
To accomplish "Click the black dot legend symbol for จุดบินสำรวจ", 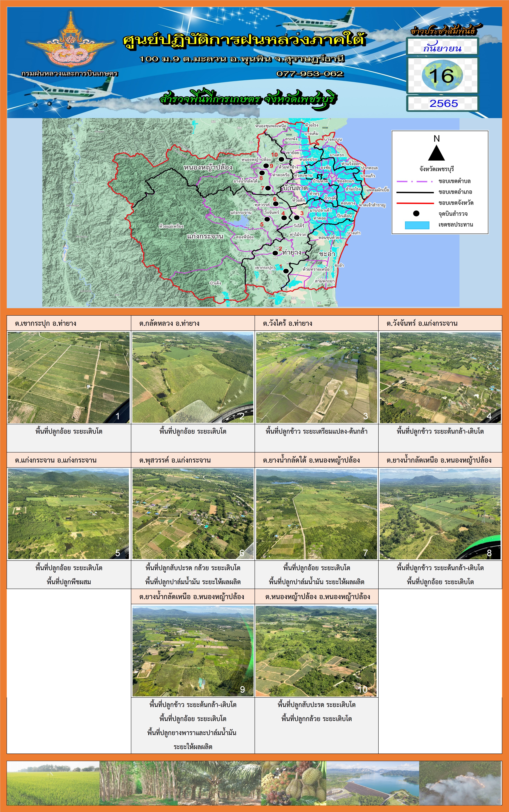I will click(x=416, y=213).
